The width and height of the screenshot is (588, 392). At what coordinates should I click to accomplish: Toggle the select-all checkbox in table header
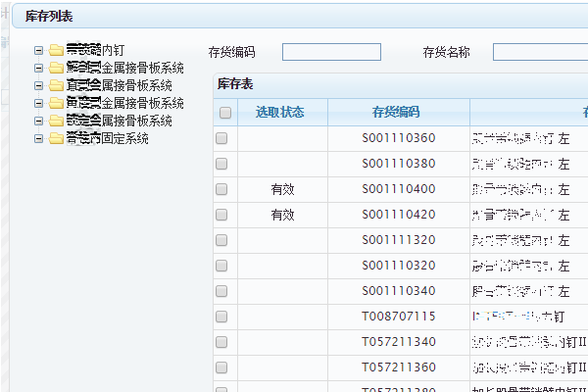pyautogui.click(x=225, y=113)
